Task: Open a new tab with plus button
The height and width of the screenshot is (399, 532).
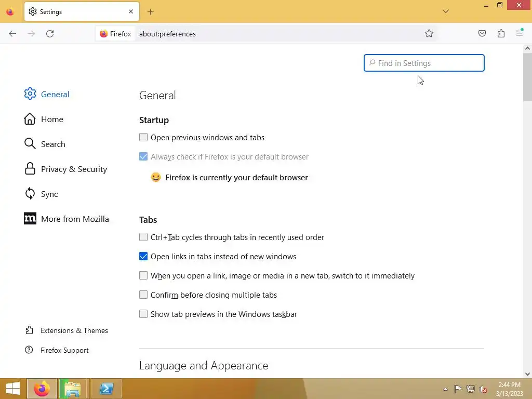Action: (x=150, y=12)
